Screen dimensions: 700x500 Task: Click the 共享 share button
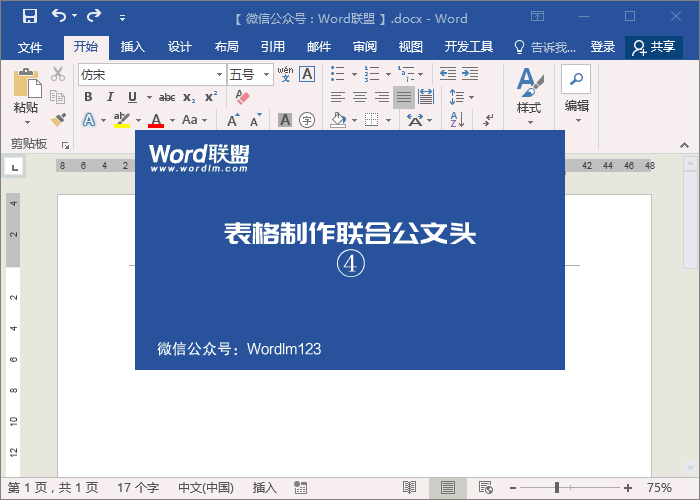(654, 47)
